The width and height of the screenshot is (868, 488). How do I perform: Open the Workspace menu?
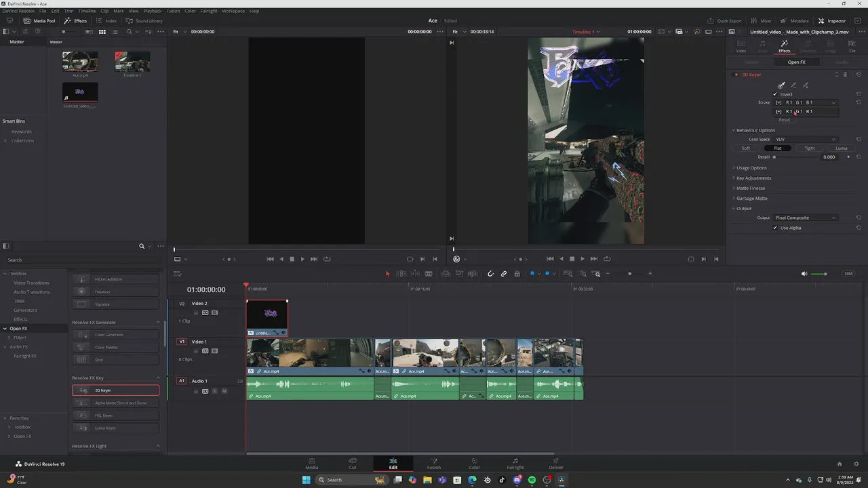point(233,11)
